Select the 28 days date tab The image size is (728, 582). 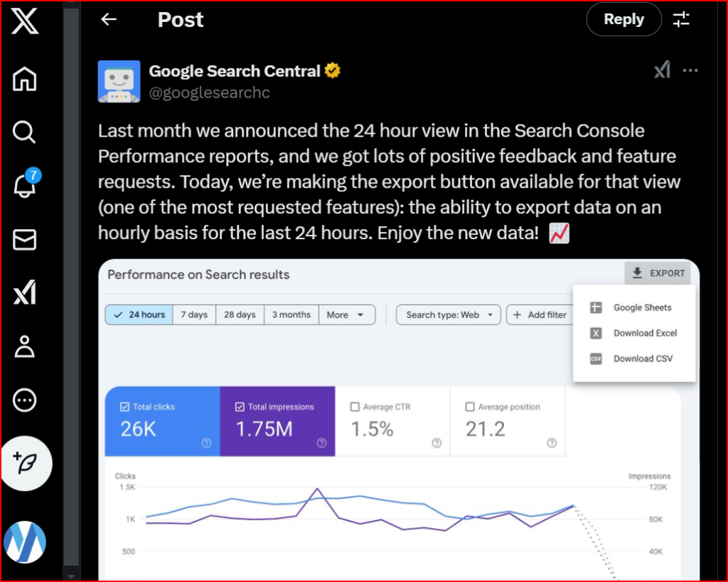click(x=240, y=315)
